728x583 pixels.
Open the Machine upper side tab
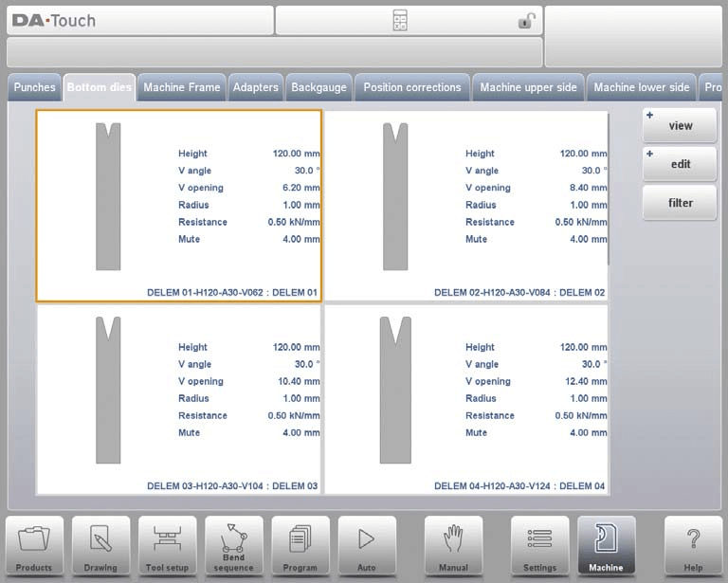(528, 87)
